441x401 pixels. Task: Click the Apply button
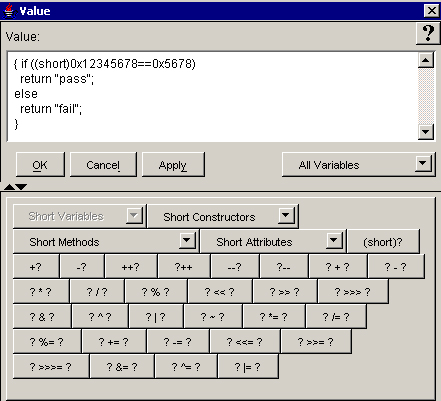click(173, 165)
